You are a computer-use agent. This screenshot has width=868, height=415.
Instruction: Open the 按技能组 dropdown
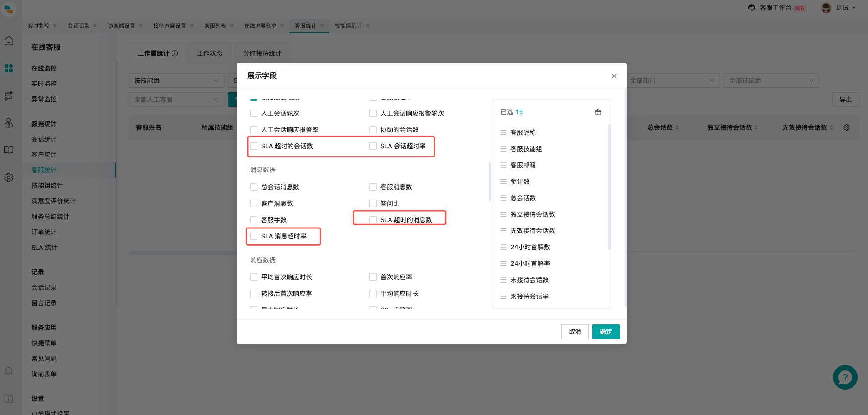pyautogui.click(x=176, y=81)
